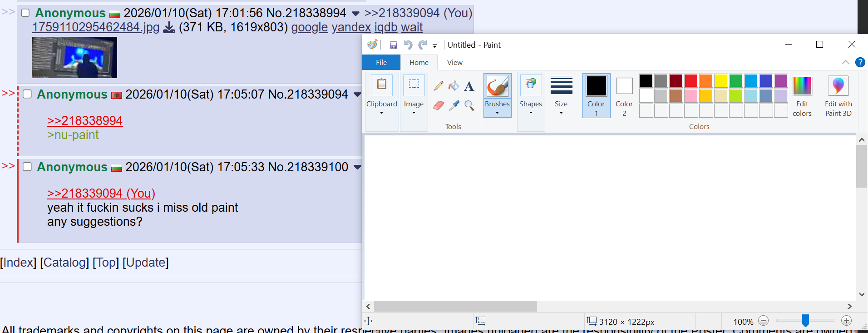Screen dimensions: 868x333
Task: Click the Shapes gallery icon
Action: pyautogui.click(x=531, y=85)
